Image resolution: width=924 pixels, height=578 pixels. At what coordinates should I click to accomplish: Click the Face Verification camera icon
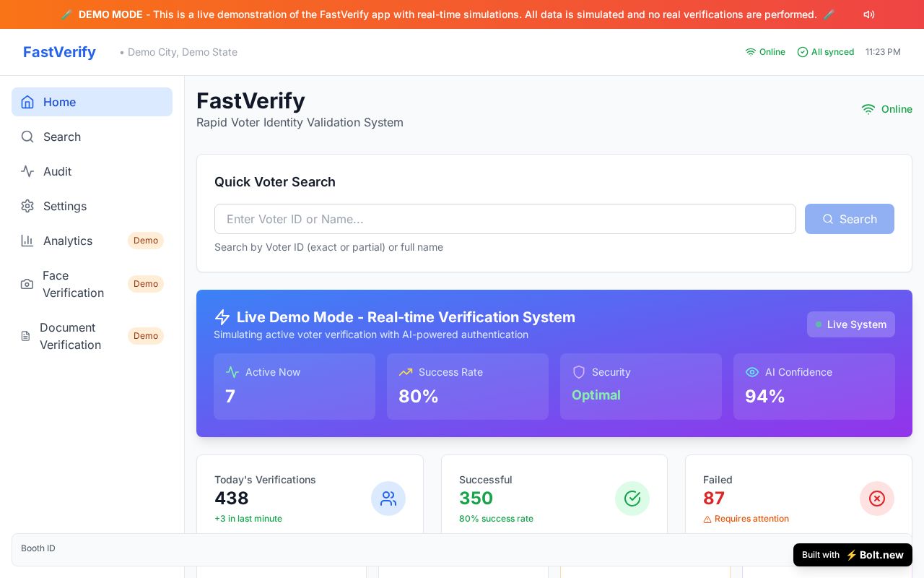tap(27, 284)
